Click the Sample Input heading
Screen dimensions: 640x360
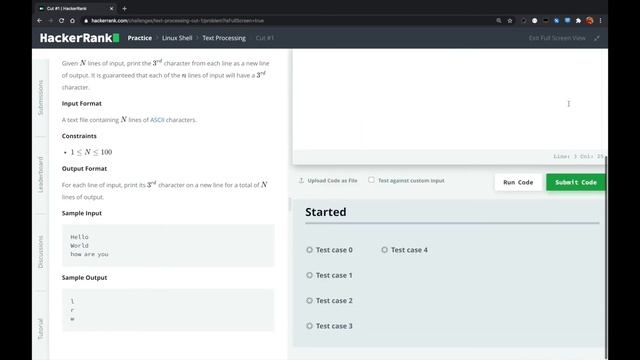pyautogui.click(x=82, y=213)
